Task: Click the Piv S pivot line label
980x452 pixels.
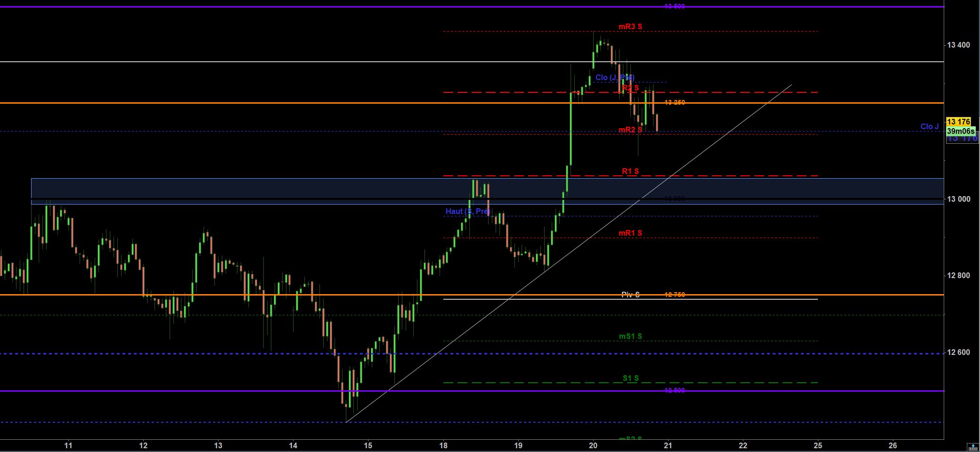Action: (x=630, y=295)
